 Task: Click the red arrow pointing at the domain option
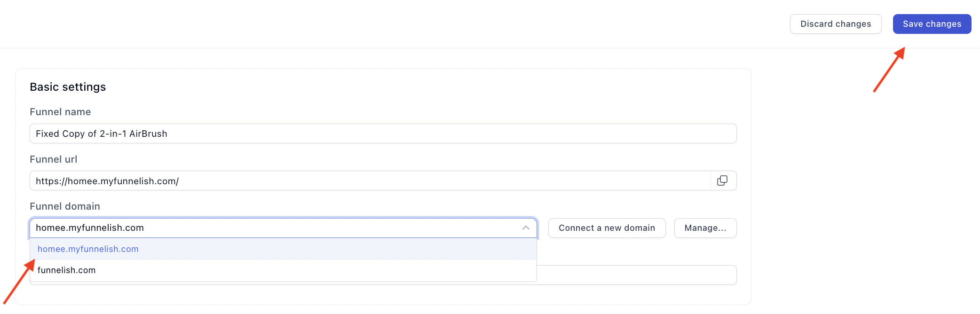(19, 281)
